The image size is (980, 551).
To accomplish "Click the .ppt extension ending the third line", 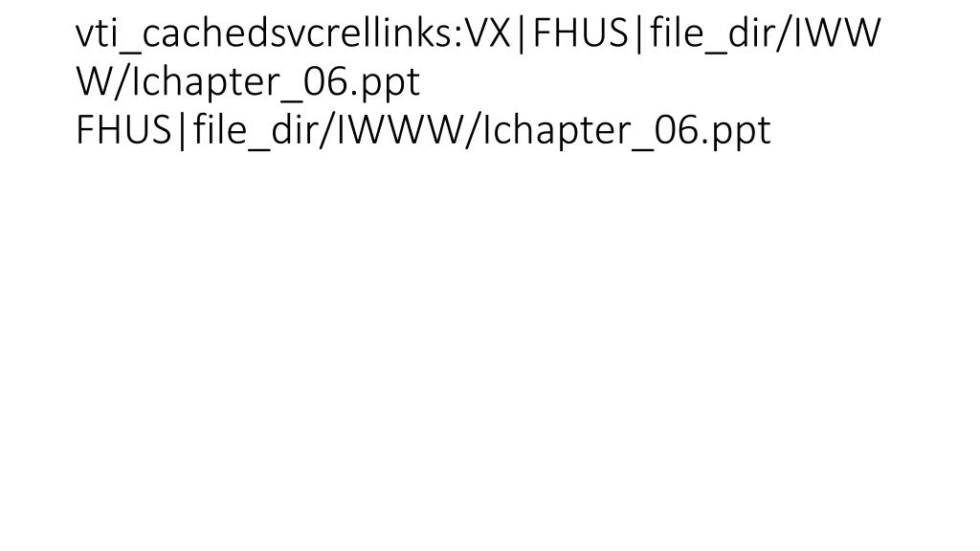I will click(x=736, y=130).
